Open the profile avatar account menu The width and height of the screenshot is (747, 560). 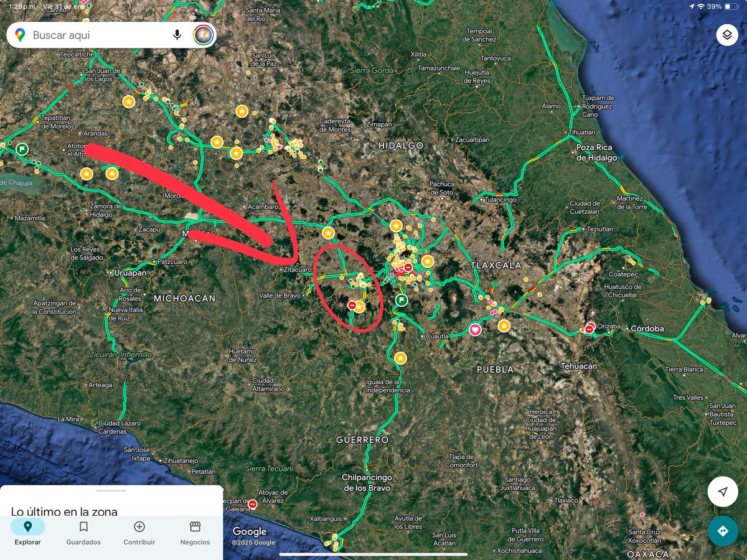(x=203, y=35)
